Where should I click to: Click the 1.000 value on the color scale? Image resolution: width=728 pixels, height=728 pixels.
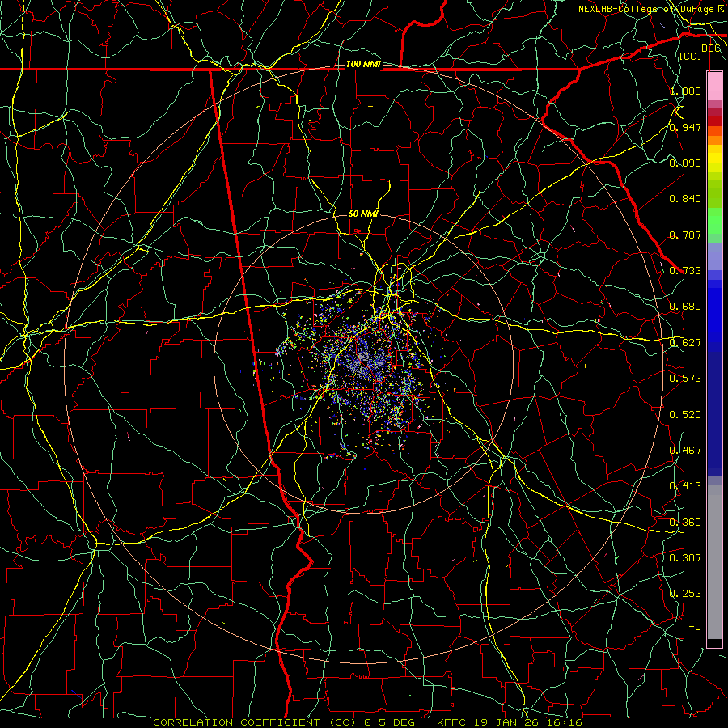tap(685, 91)
